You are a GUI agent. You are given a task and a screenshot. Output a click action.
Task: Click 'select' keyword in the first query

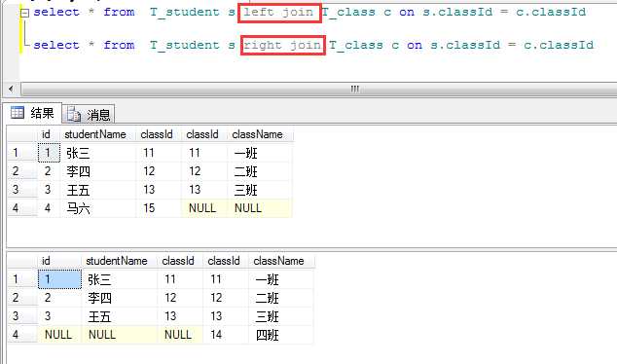click(56, 13)
